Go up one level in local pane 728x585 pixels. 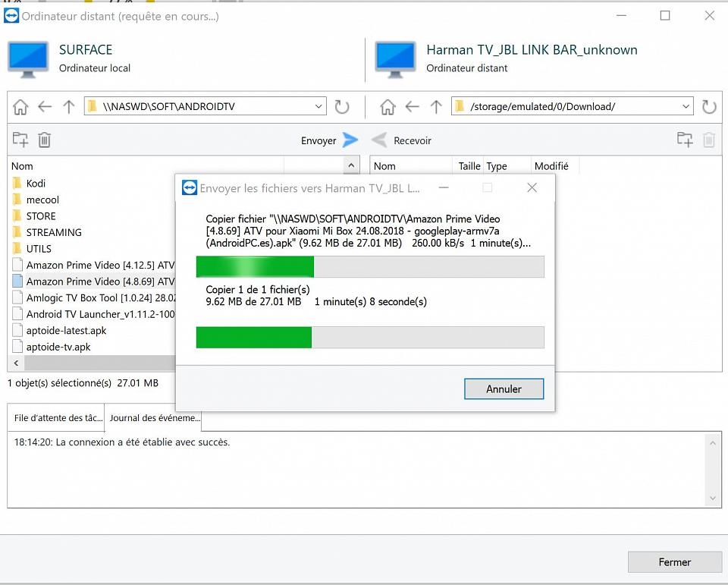[x=69, y=107]
